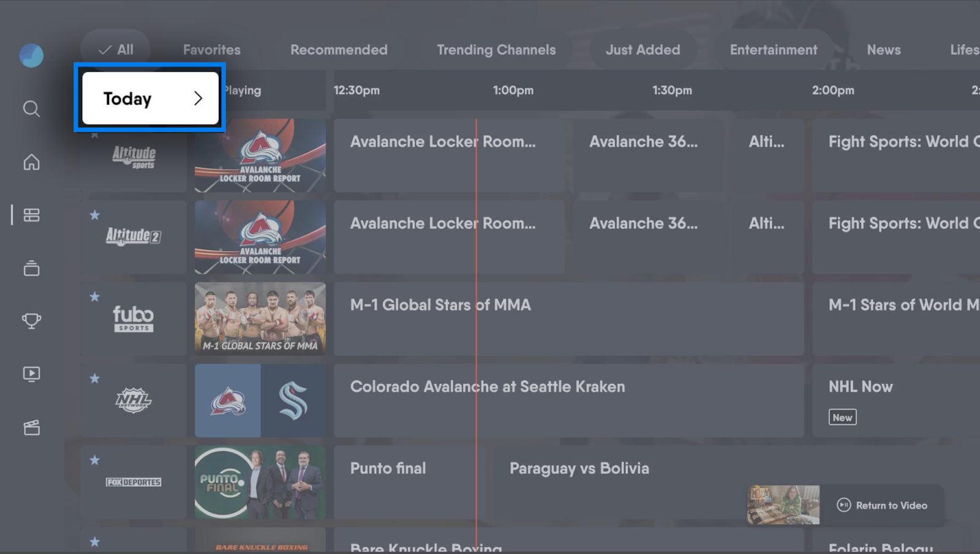The height and width of the screenshot is (554, 980).
Task: Select Fight Sports: World program on Altitude Sports
Action: 896,155
